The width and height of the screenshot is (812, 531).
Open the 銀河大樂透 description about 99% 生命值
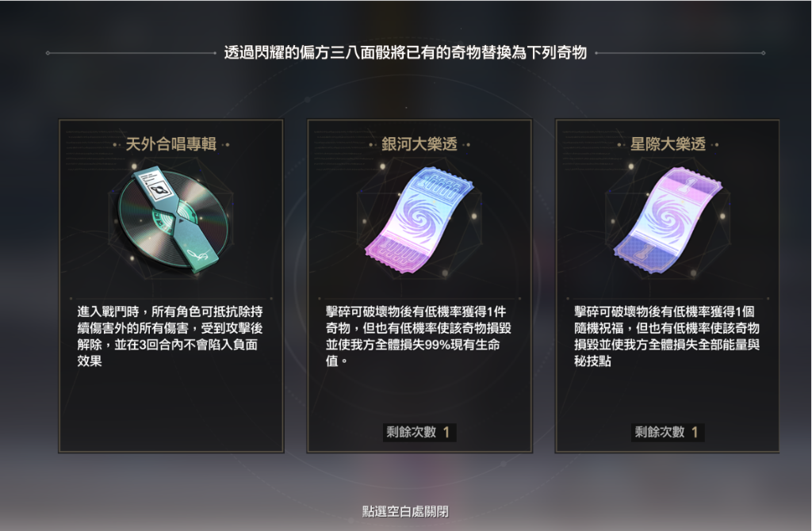419,336
